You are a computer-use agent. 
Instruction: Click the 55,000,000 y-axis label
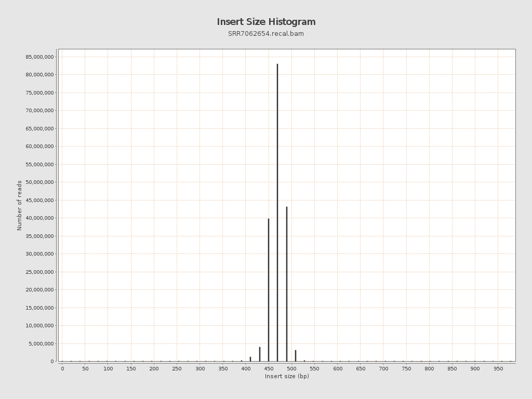click(39, 164)
